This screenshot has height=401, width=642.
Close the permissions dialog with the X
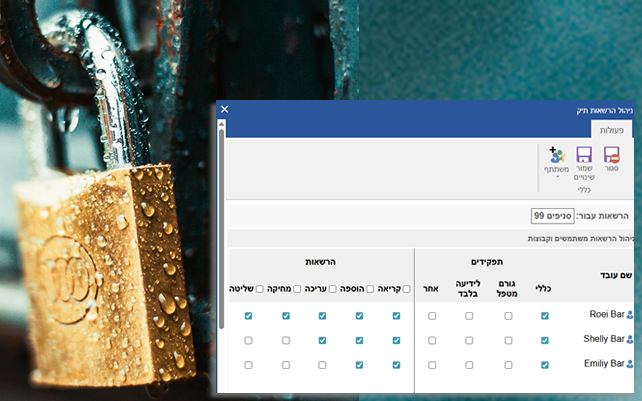coord(225,109)
